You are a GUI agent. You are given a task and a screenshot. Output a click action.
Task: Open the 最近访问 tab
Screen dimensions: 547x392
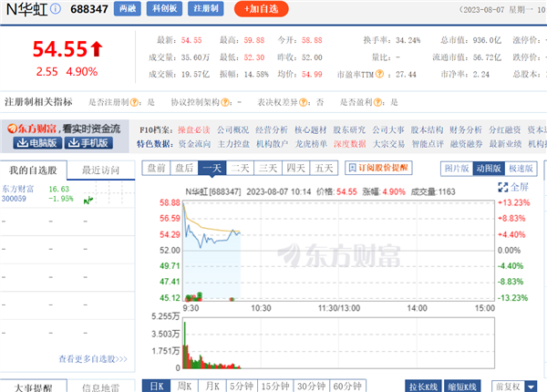(101, 170)
